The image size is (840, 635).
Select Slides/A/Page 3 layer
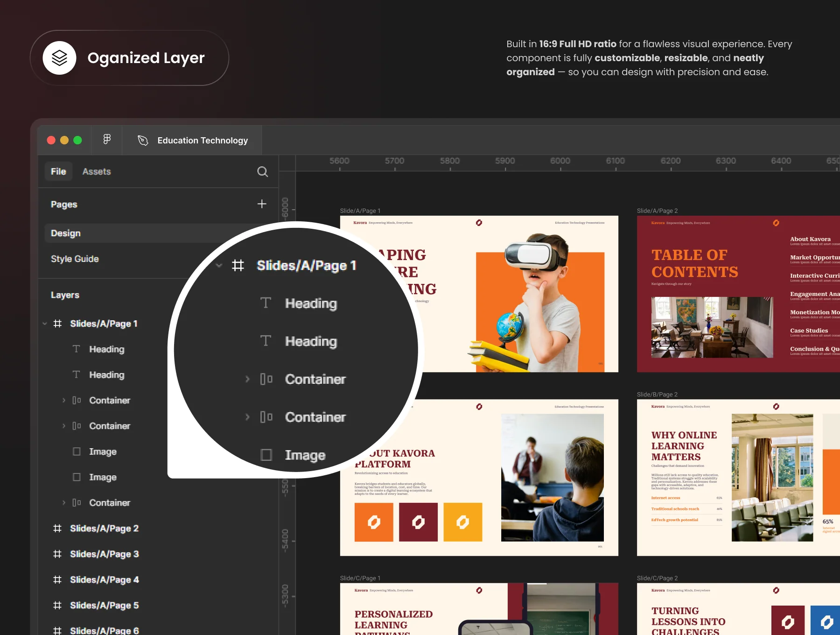click(104, 554)
